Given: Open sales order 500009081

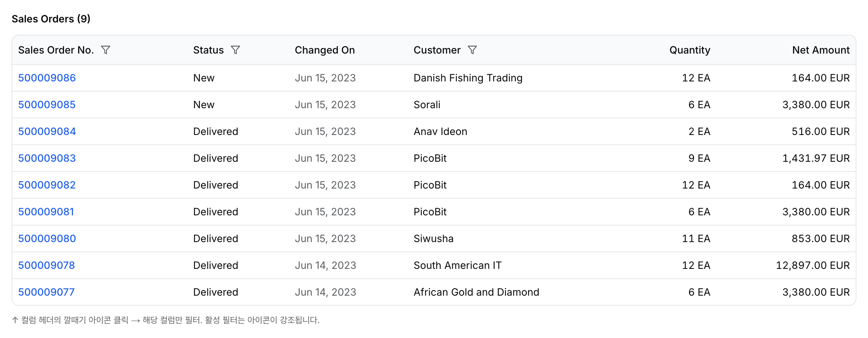Looking at the screenshot, I should tap(46, 212).
